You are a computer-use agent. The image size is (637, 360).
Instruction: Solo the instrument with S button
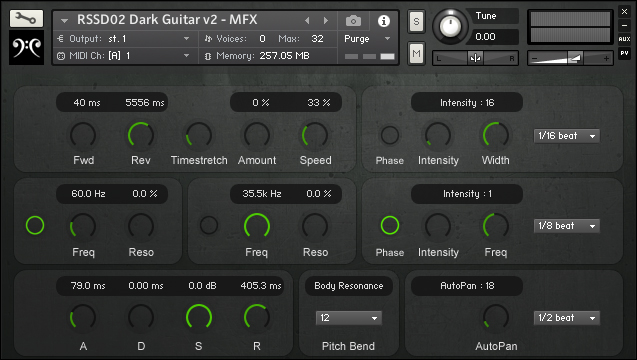[x=416, y=21]
